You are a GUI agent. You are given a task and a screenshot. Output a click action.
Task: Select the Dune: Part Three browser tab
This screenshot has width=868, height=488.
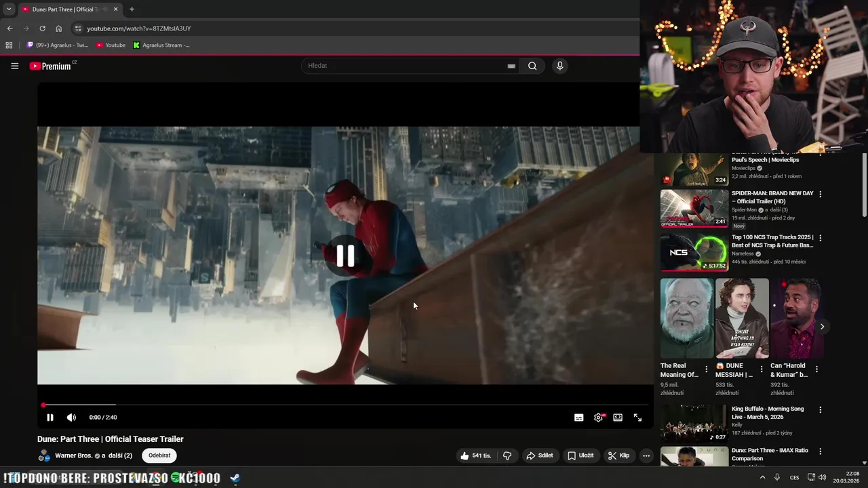pyautogui.click(x=69, y=9)
